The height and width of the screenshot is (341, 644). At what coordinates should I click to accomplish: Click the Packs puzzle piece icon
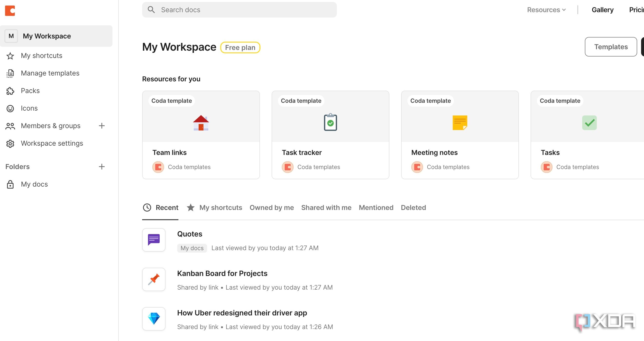click(10, 91)
